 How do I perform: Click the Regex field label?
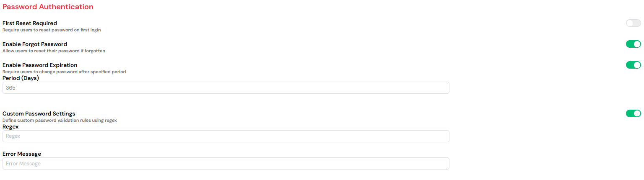coord(10,126)
